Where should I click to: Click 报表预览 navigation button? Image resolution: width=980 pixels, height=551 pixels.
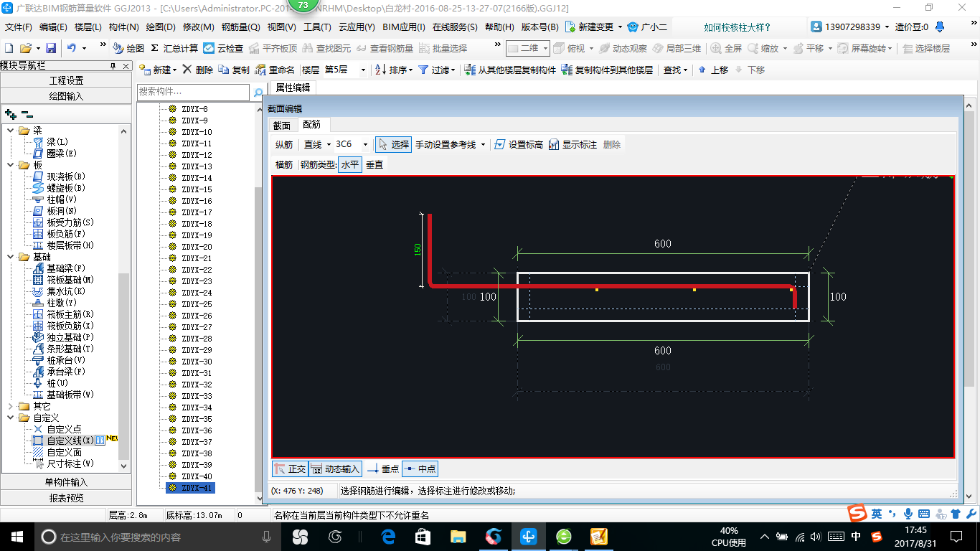(x=66, y=498)
